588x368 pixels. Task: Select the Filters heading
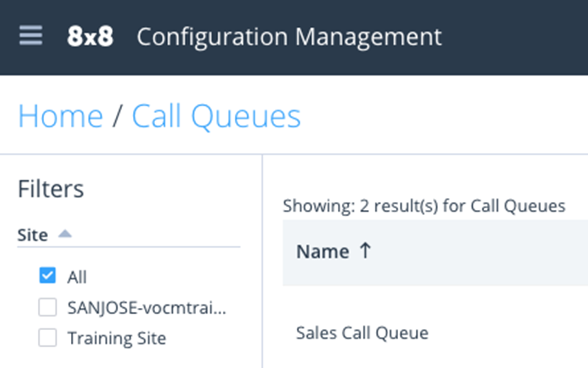pyautogui.click(x=51, y=189)
